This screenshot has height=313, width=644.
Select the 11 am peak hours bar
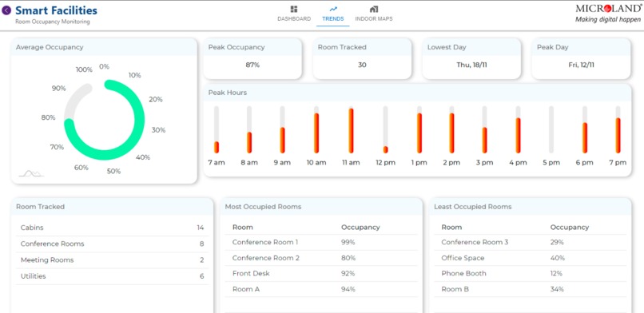[x=351, y=129]
